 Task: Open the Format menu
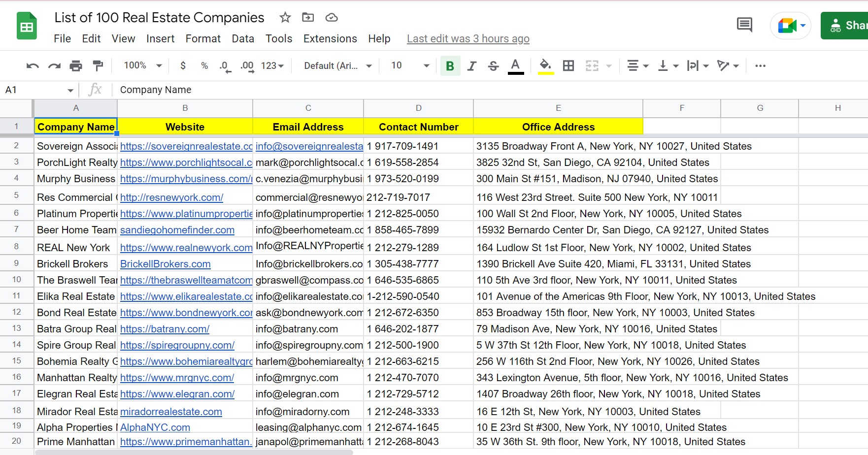pos(203,39)
